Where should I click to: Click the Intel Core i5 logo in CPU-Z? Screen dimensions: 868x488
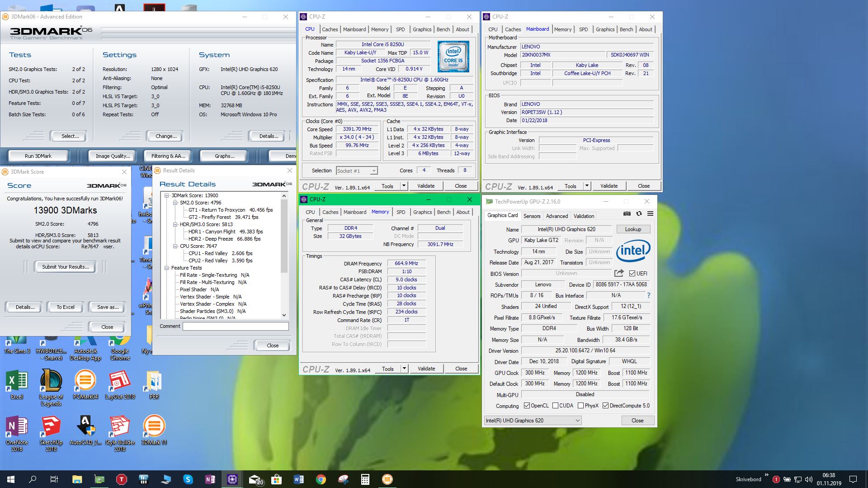[453, 57]
